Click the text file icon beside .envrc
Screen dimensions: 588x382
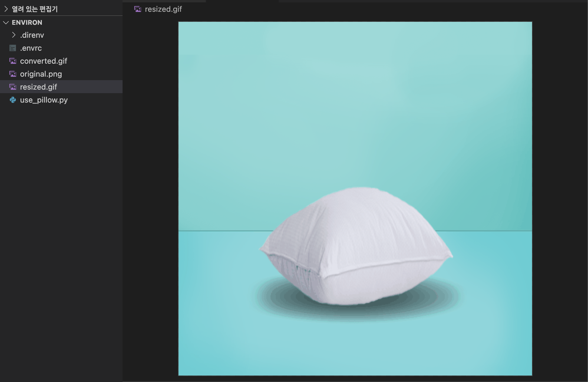point(12,48)
